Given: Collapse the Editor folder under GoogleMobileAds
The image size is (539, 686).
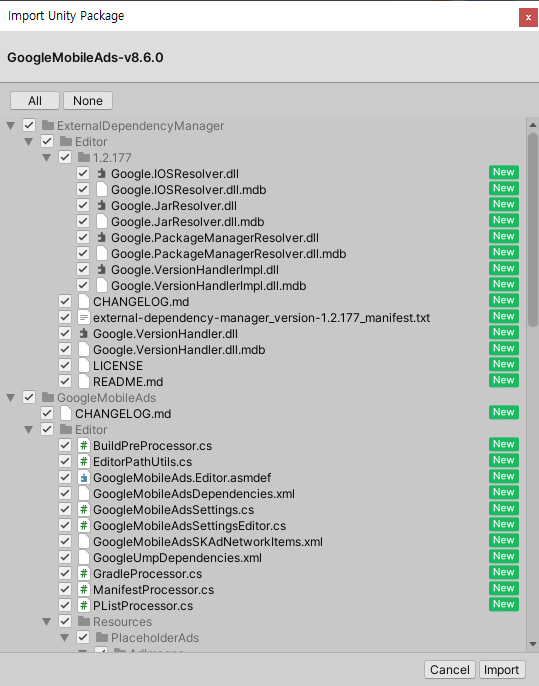Looking at the screenshot, I should (29, 430).
